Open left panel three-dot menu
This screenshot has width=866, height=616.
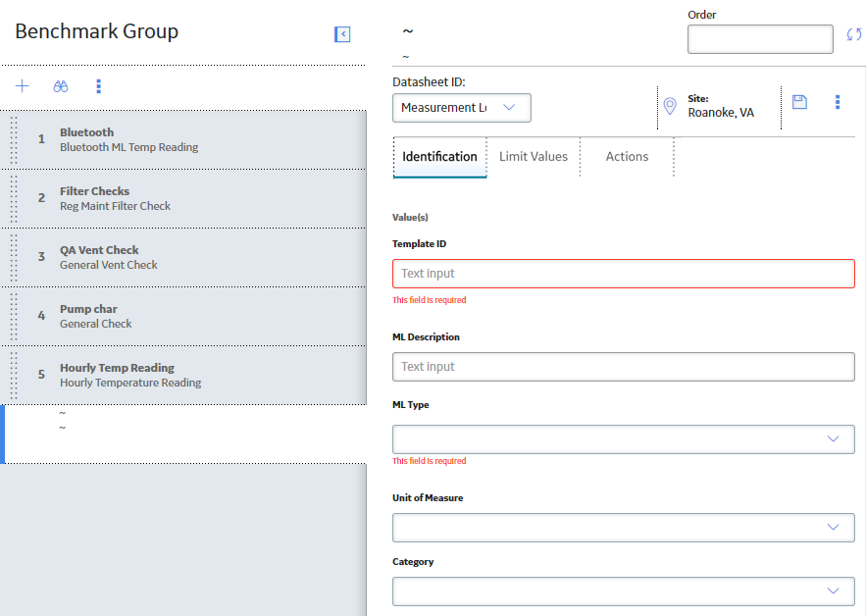click(98, 86)
